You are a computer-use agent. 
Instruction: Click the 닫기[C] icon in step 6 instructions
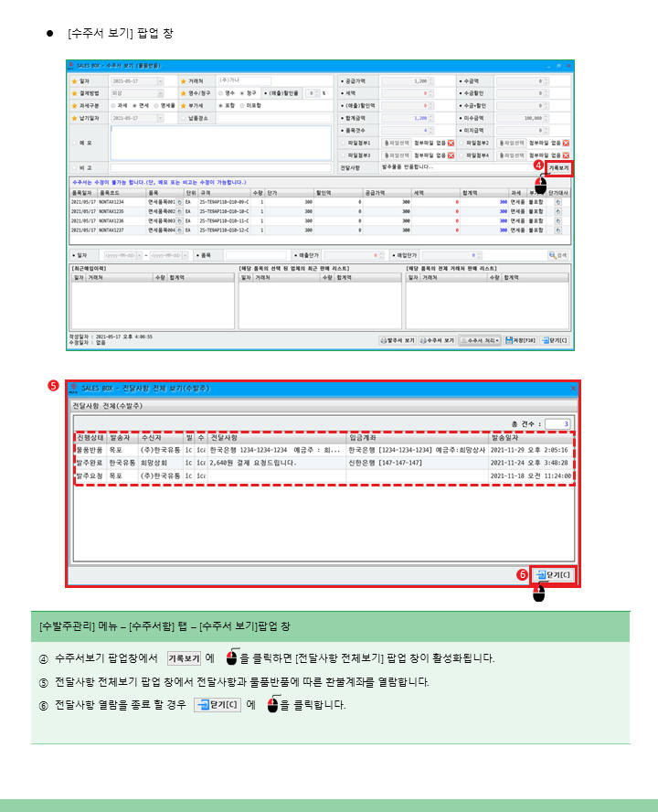point(218,705)
